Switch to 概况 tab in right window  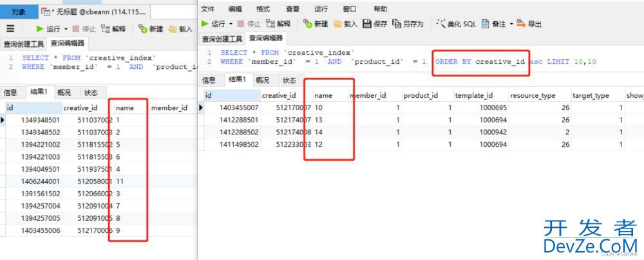[263, 80]
